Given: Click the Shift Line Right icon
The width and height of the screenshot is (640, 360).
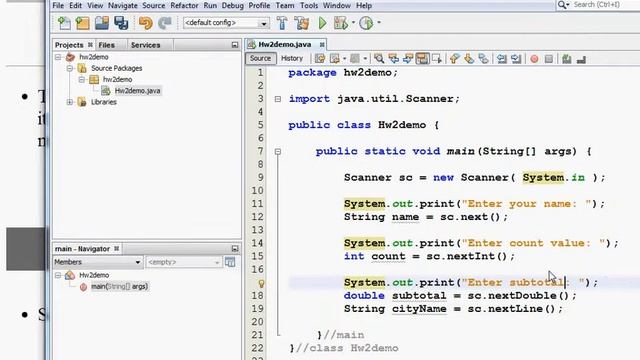Looking at the screenshot, I should coord(516,59).
